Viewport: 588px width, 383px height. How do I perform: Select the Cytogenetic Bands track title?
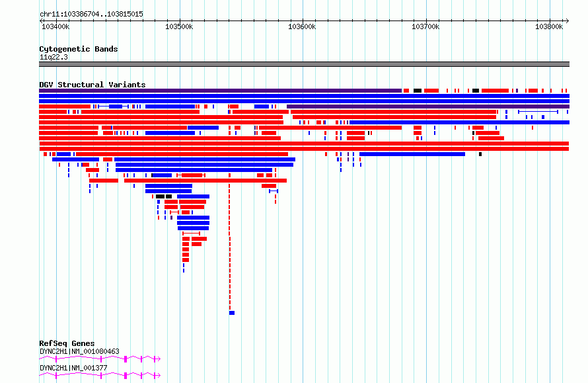tap(79, 49)
